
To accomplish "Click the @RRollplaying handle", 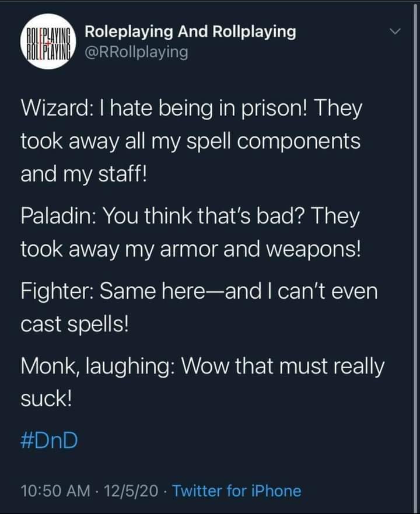I will pos(136,52).
